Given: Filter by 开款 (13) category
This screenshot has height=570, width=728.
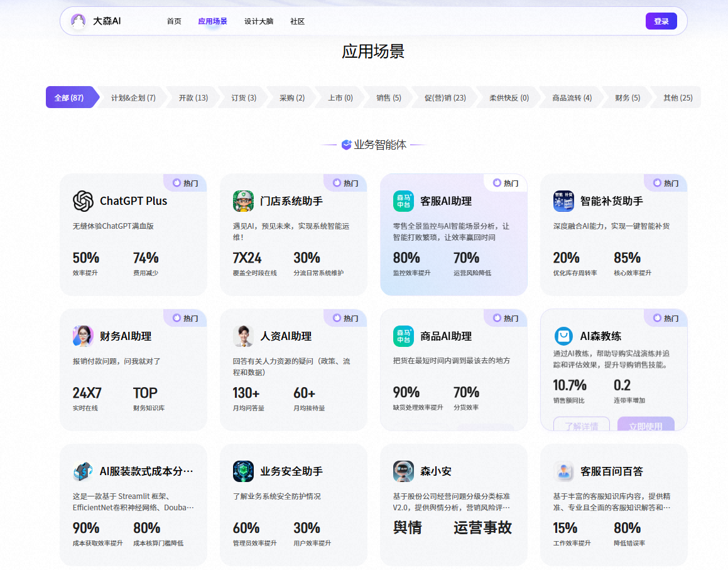Looking at the screenshot, I should click(193, 97).
